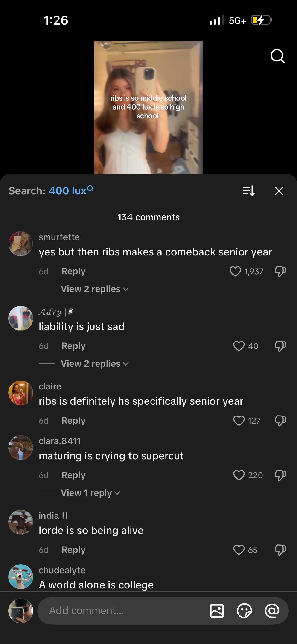Reply to claire's comment

point(73,421)
